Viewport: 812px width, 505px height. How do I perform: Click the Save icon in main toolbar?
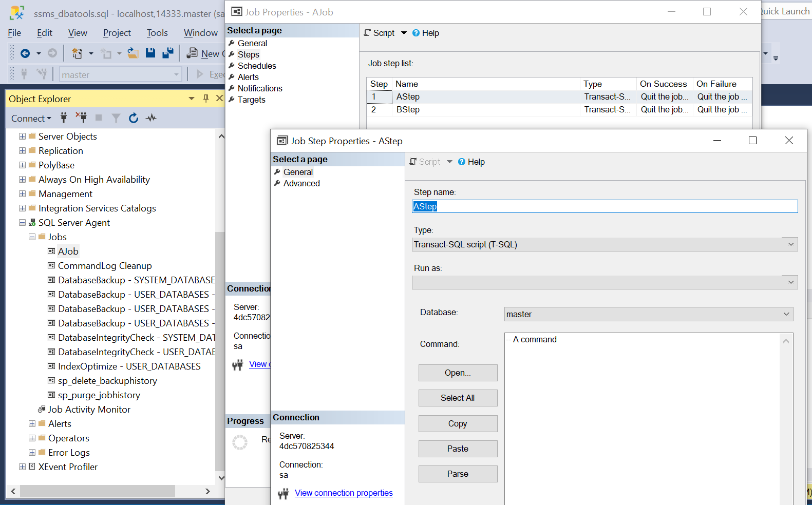pyautogui.click(x=150, y=53)
